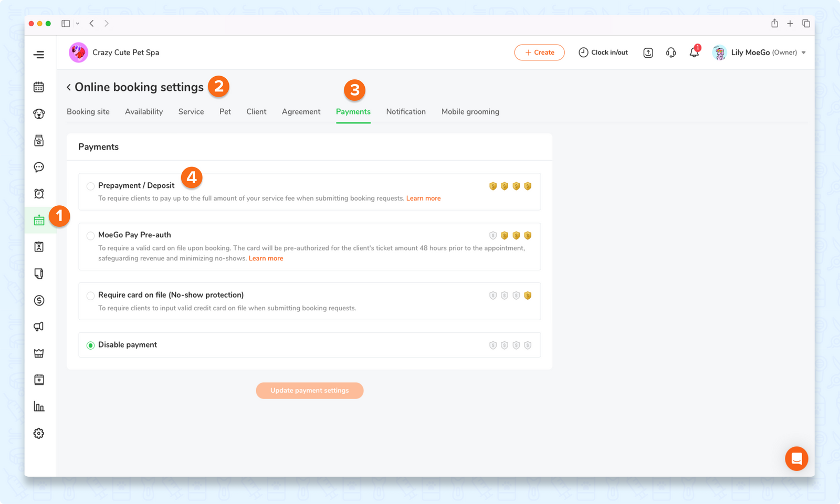
Task: Choose Require card on file protection
Action: click(90, 296)
